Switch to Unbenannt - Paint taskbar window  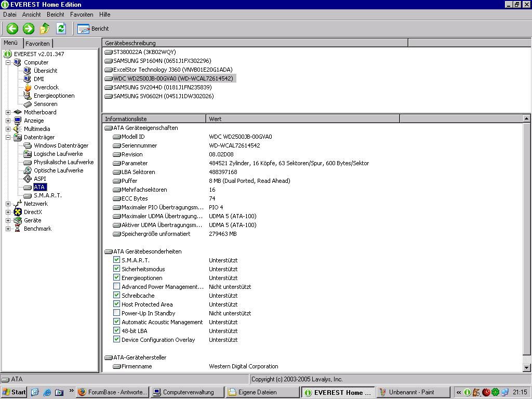(413, 392)
